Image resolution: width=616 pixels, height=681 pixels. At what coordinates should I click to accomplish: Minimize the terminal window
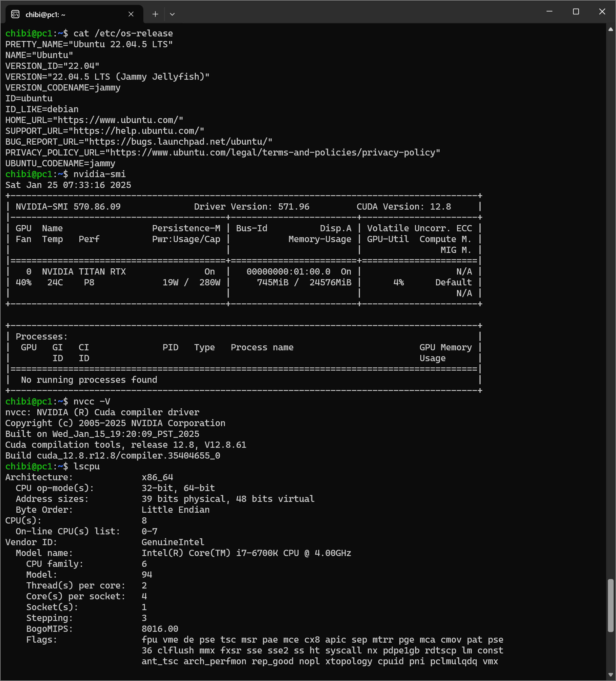(x=549, y=11)
